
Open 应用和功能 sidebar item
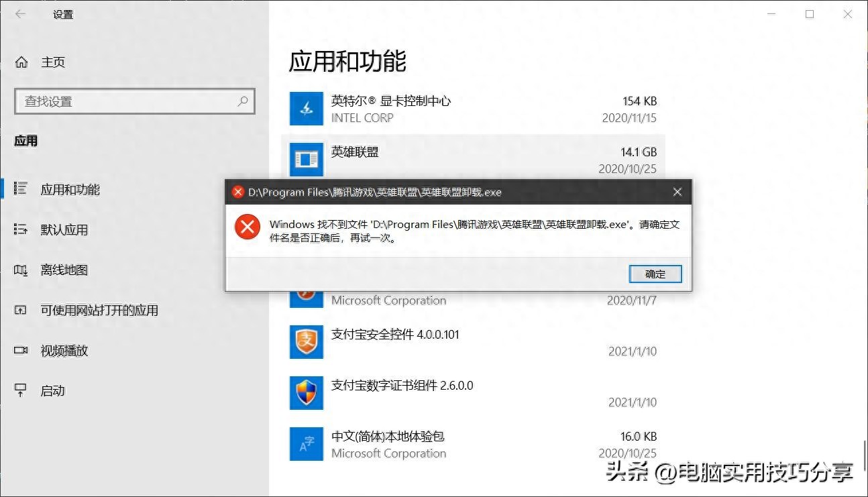pos(70,190)
